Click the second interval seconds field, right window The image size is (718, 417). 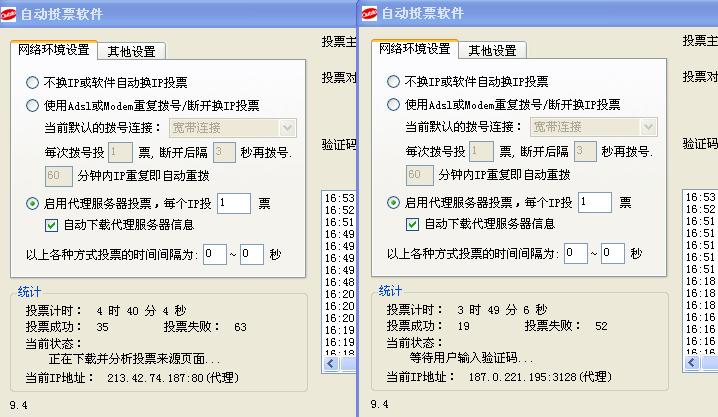point(612,254)
